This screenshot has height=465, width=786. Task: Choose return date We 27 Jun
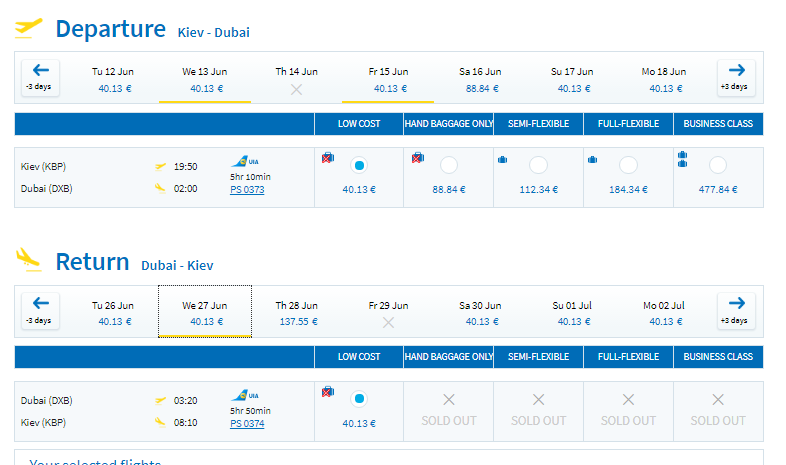pyautogui.click(x=205, y=312)
